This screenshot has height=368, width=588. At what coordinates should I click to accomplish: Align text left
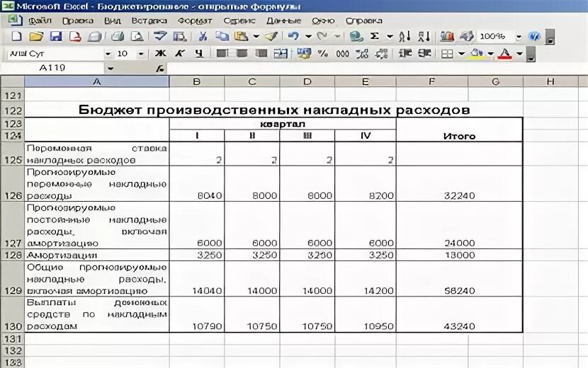[222, 54]
